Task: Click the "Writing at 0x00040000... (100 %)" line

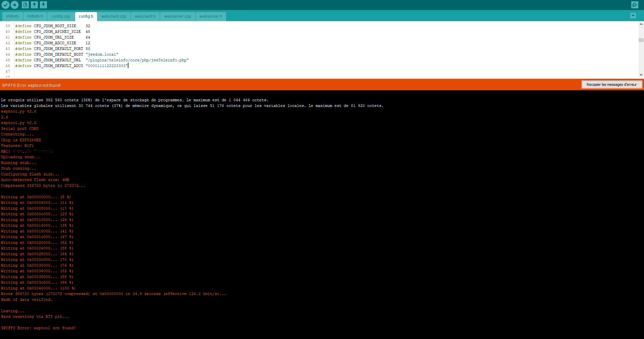Action: (38, 288)
